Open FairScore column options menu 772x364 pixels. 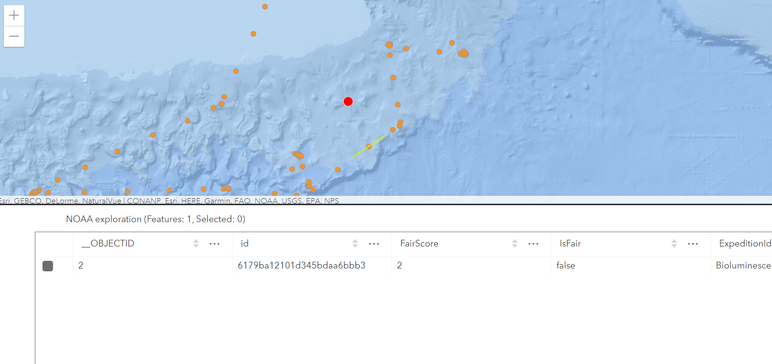tap(533, 244)
